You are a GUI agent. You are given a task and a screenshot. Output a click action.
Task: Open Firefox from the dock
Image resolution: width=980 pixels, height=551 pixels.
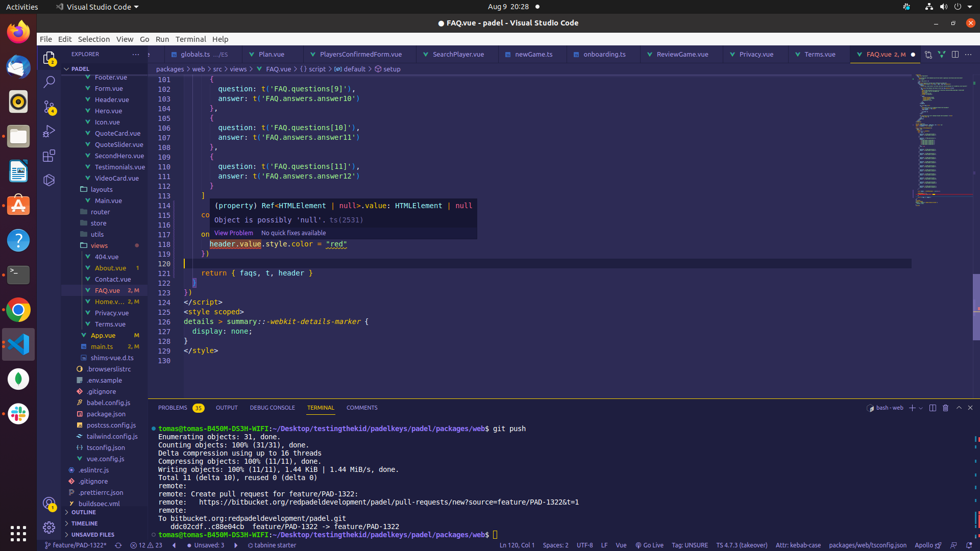pos(18,32)
